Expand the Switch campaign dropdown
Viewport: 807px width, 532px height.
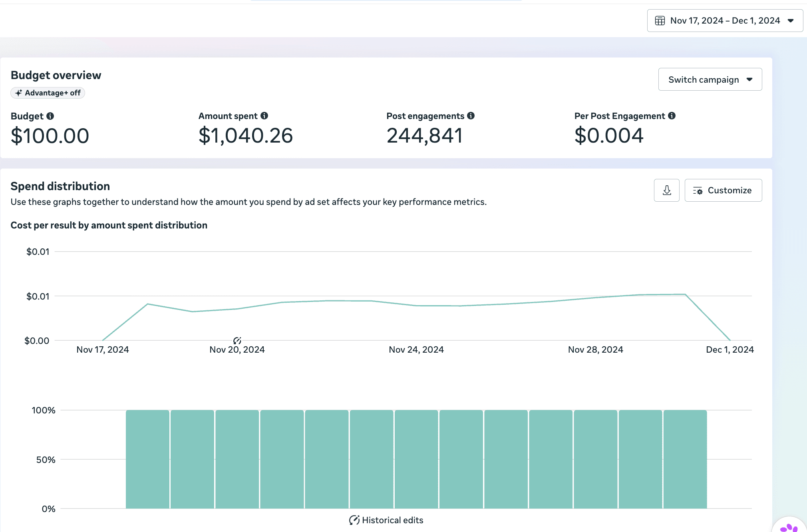coord(710,79)
